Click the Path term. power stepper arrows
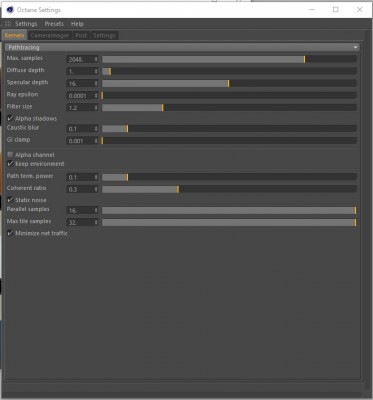The image size is (373, 400). pos(96,177)
